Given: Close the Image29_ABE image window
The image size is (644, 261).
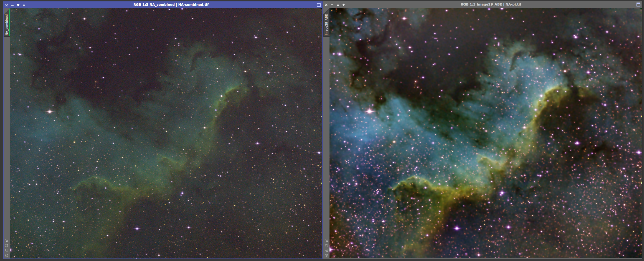Looking at the screenshot, I should pyautogui.click(x=326, y=5).
